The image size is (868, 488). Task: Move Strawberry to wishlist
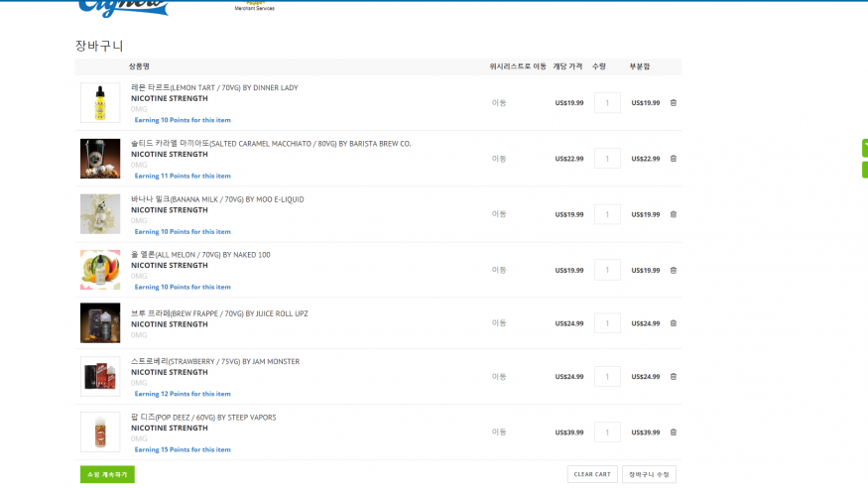click(x=499, y=377)
